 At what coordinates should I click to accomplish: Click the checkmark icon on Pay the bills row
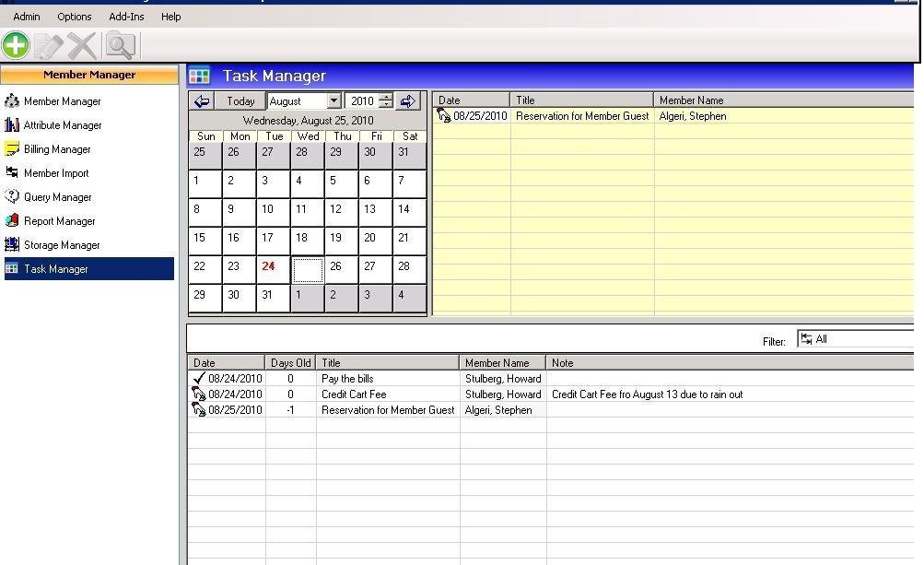pyautogui.click(x=199, y=378)
